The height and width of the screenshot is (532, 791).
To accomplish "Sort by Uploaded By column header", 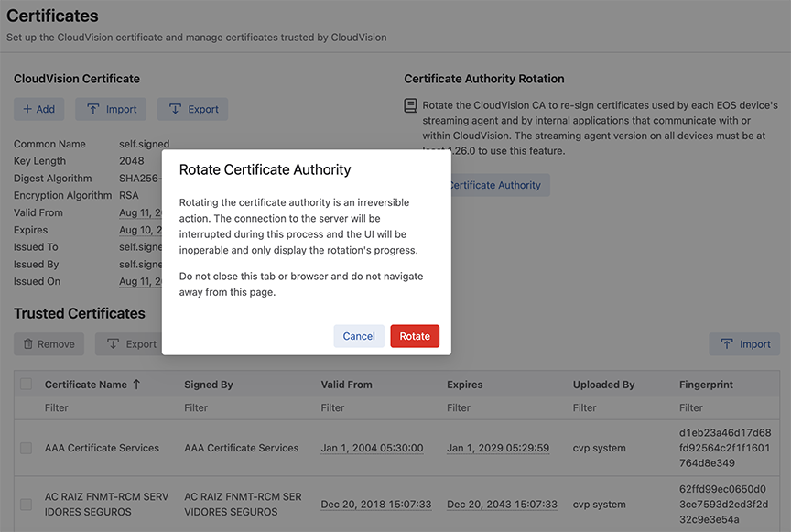I will pyautogui.click(x=603, y=385).
